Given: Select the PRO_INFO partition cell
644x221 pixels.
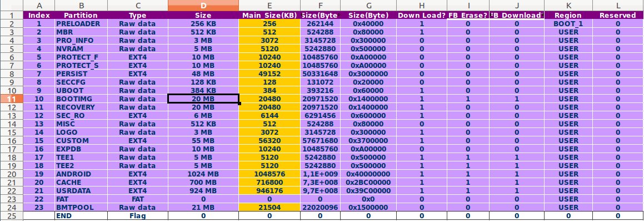Looking at the screenshot, I should (x=81, y=40).
